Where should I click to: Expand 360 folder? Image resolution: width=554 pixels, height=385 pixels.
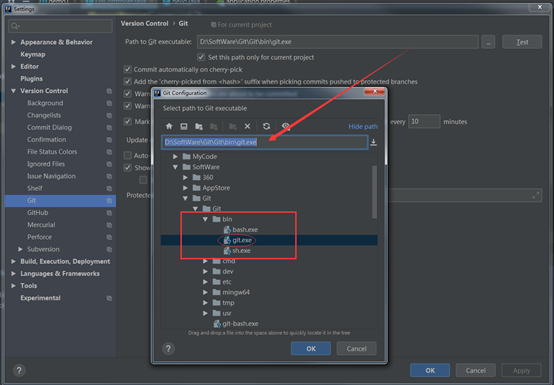[185, 177]
